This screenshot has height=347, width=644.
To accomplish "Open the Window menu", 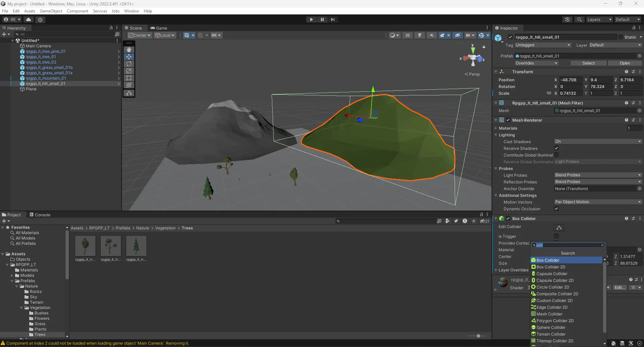I will pos(131,11).
